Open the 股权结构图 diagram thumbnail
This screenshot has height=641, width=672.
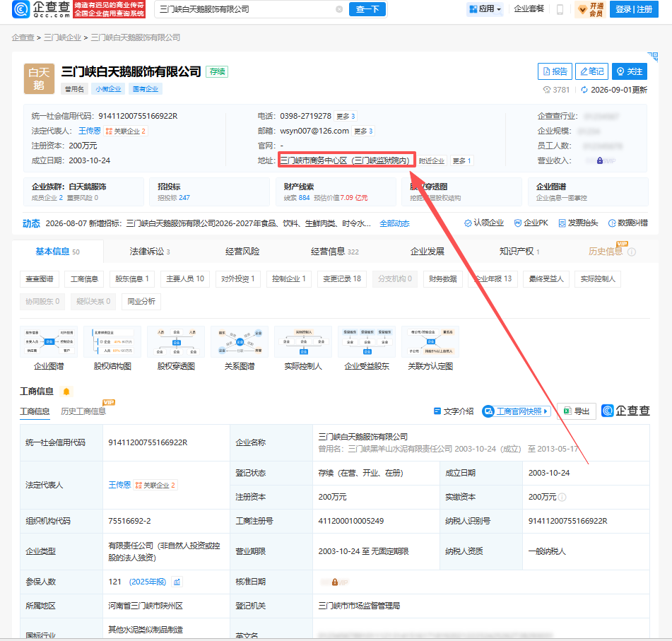(112, 342)
